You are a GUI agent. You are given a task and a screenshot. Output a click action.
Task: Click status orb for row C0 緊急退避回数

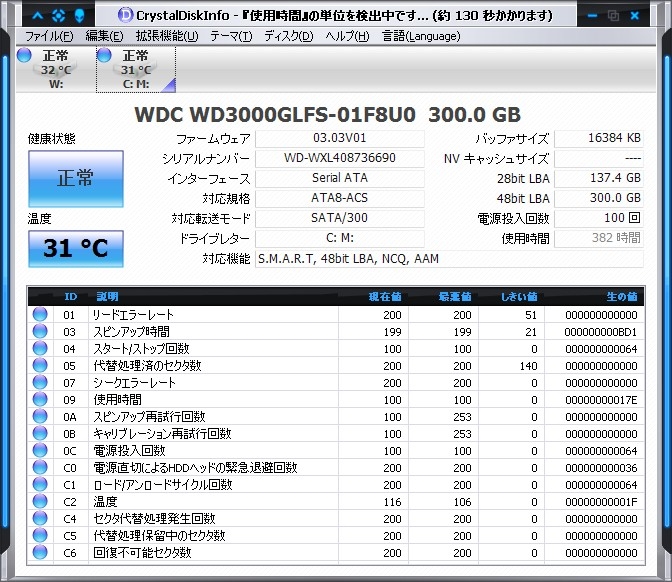pos(40,467)
